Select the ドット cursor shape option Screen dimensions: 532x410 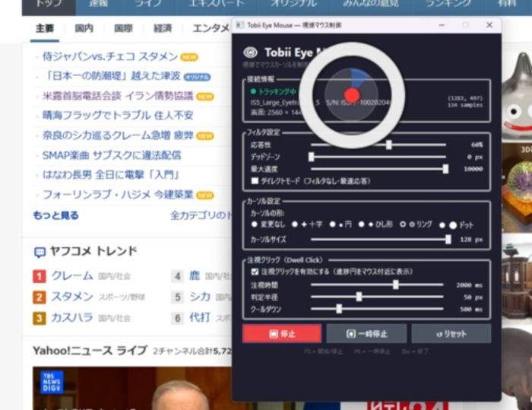(452, 225)
